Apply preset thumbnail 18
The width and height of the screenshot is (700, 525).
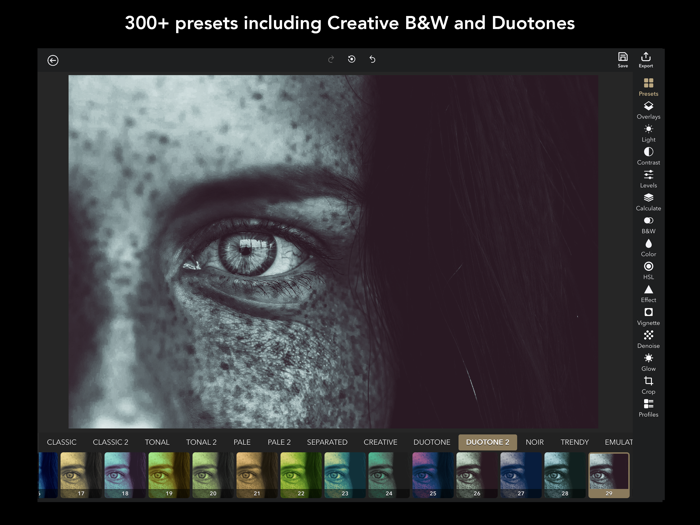[x=125, y=475]
